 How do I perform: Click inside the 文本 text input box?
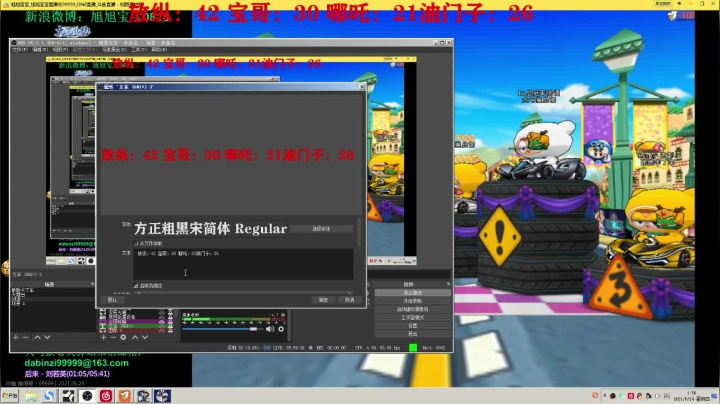243,264
